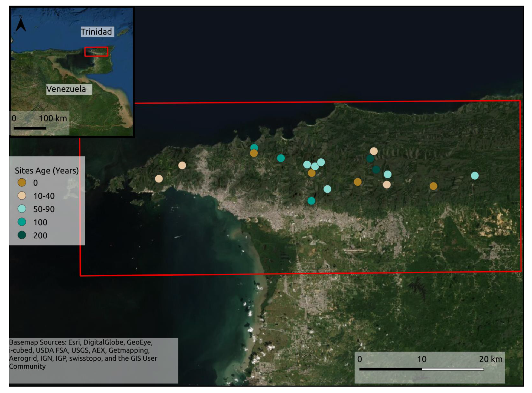Click the easternmost light-cyan site marker
Screen dimensions: 532x393
click(x=475, y=176)
